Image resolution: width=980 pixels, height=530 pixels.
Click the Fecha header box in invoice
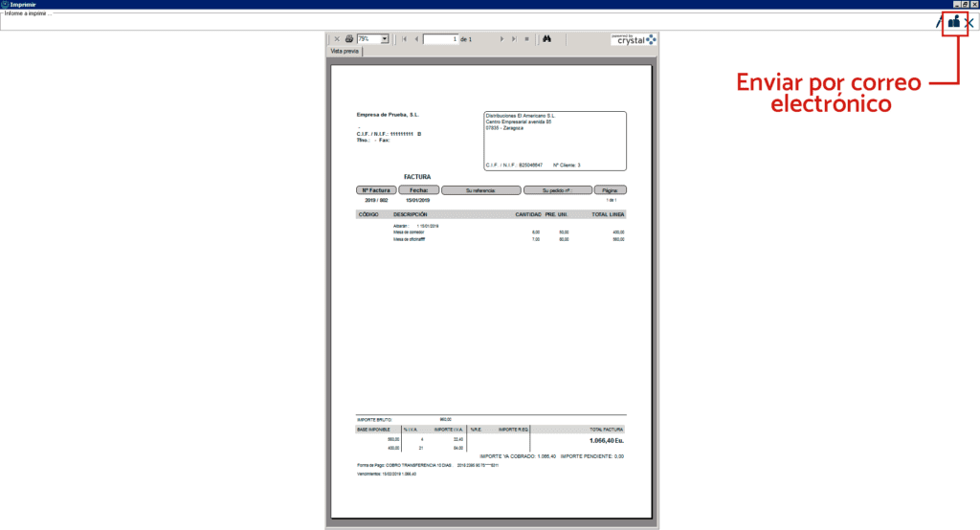coord(419,190)
